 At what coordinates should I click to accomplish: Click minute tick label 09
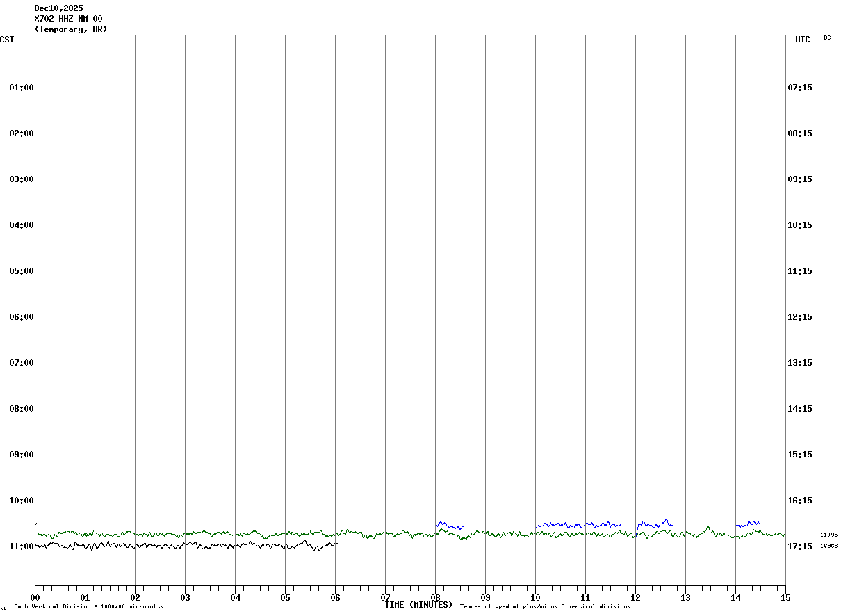[485, 597]
